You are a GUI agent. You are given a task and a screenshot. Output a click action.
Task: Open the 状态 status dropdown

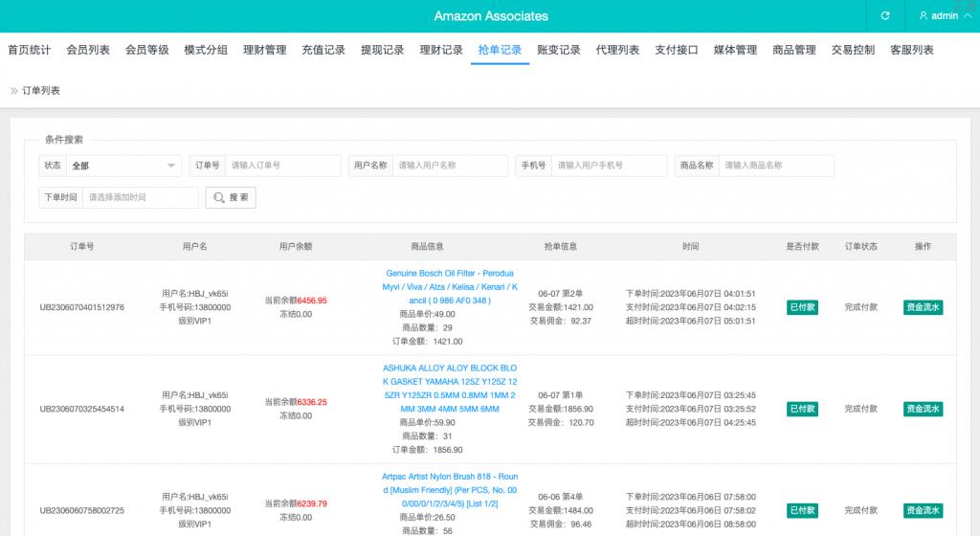pos(123,166)
